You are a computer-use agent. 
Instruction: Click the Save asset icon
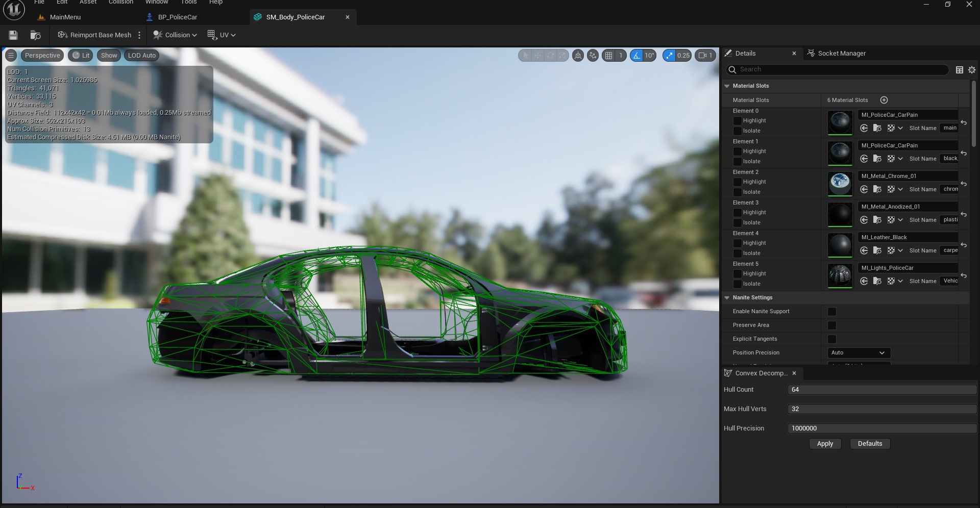(x=13, y=35)
